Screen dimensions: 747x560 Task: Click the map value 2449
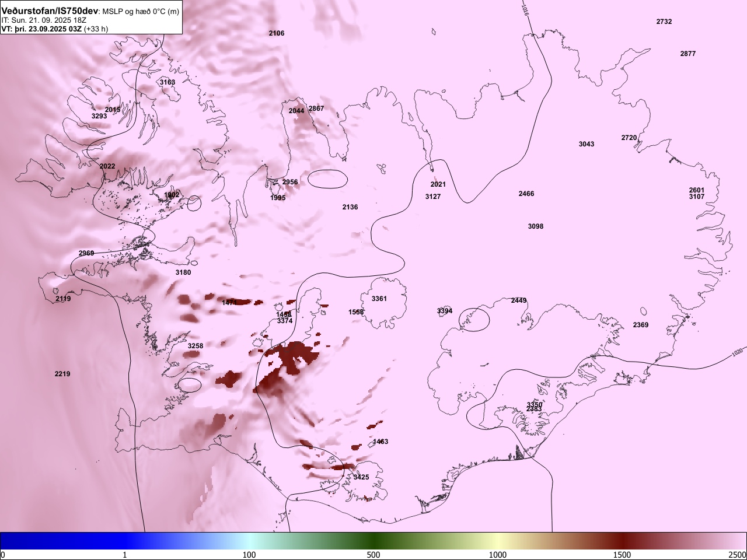coord(519,300)
